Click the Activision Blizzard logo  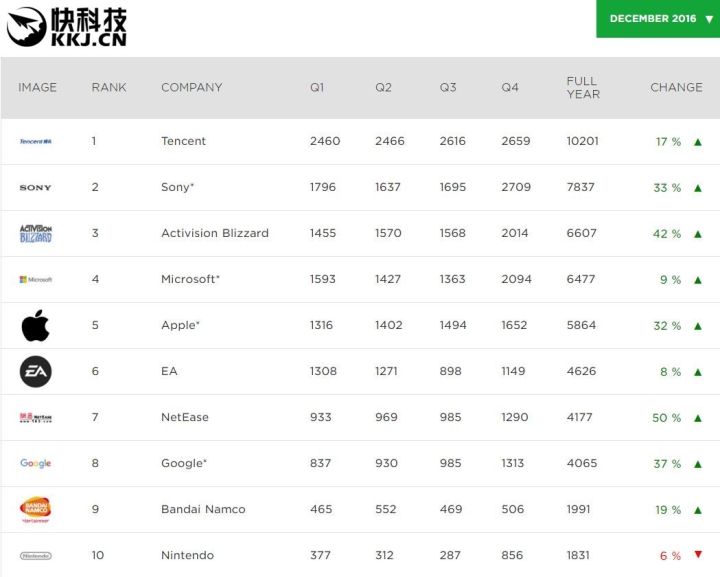[36, 233]
